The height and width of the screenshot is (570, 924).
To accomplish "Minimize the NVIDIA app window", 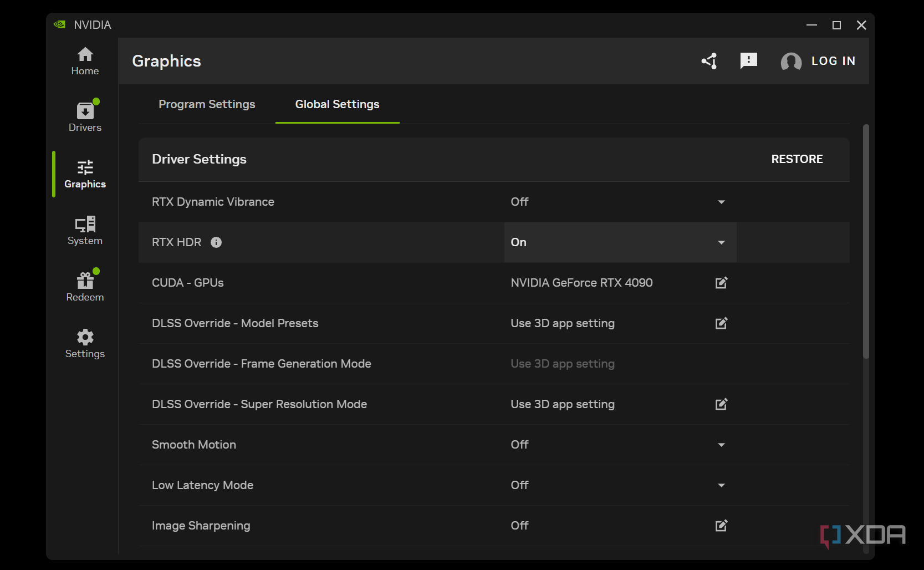I will (811, 25).
